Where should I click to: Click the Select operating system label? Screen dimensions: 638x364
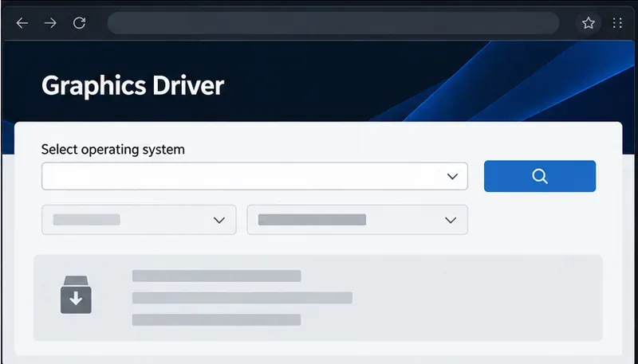point(112,150)
